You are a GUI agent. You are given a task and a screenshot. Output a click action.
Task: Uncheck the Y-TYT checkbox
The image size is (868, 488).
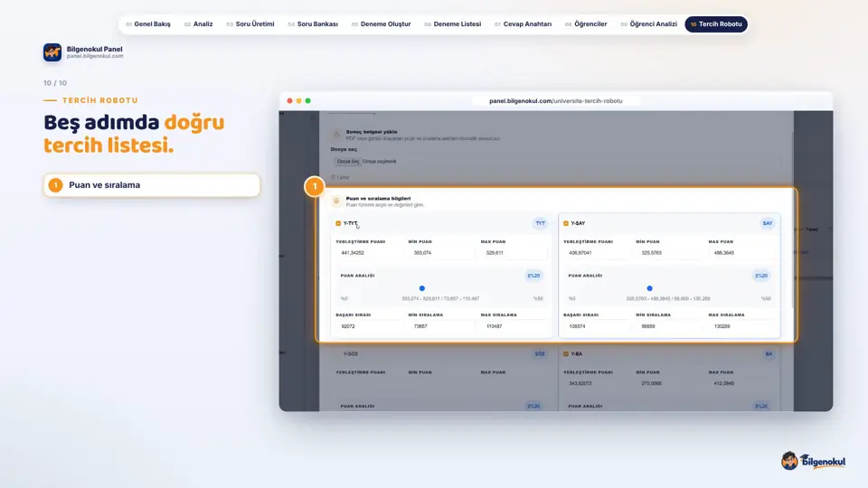[338, 223]
